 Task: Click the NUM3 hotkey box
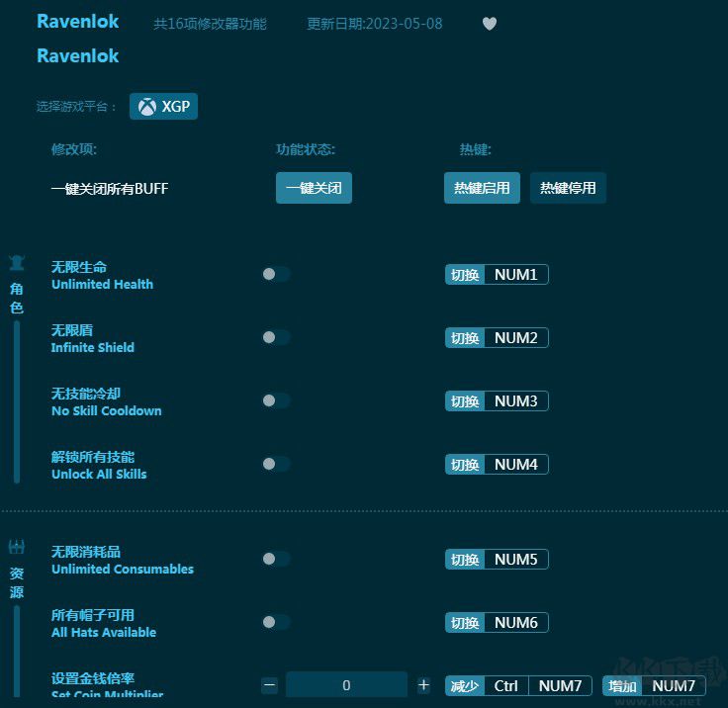pos(515,400)
